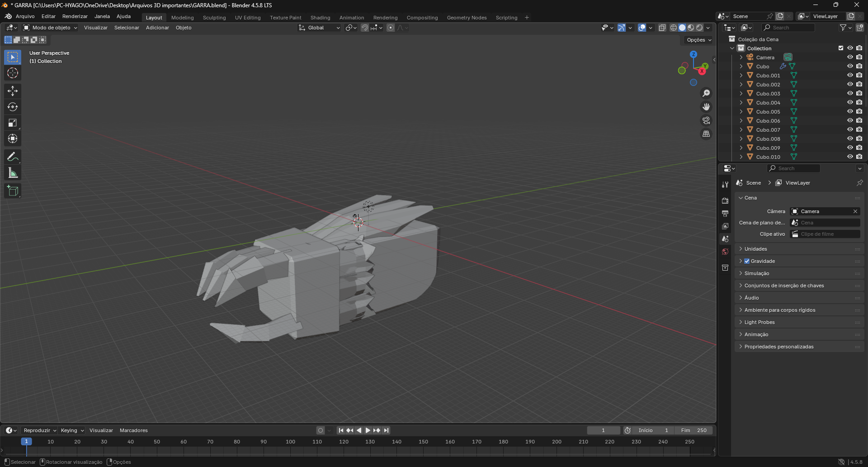Screen dimensions: 868x467
Task: Select the Transform tool
Action: pyautogui.click(x=13, y=138)
